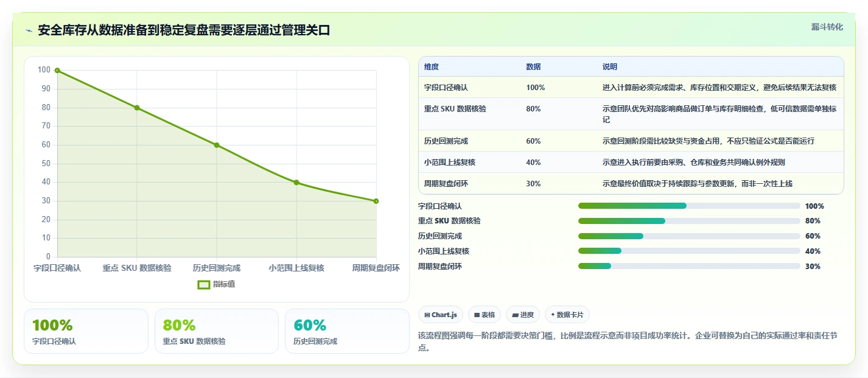Click the 历史回测完成 x-axis label on the chart

coord(217,268)
